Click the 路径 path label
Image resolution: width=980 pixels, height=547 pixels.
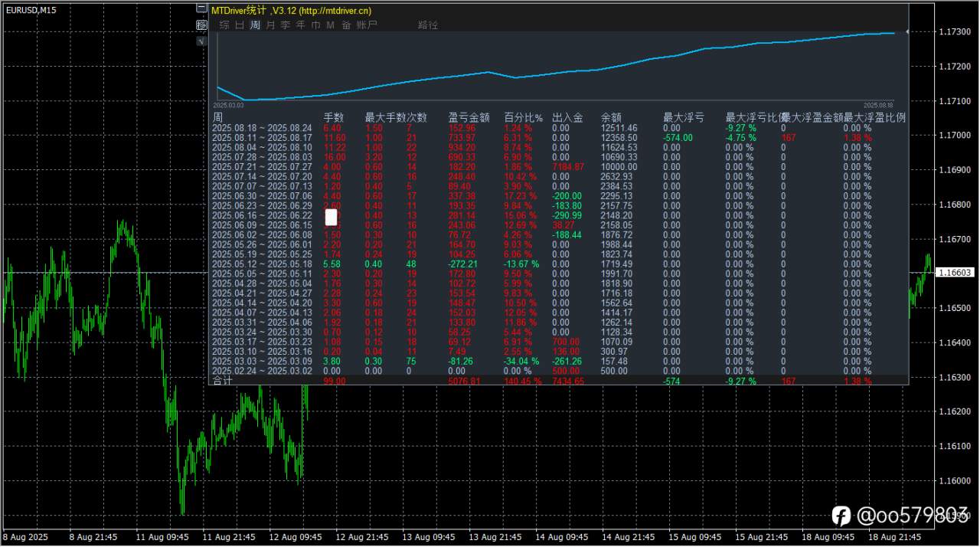click(428, 25)
